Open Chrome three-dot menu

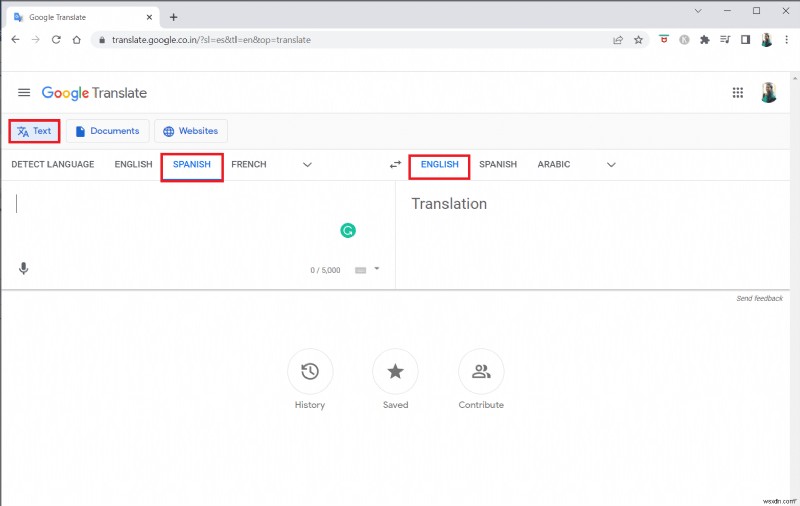pyautogui.click(x=786, y=39)
